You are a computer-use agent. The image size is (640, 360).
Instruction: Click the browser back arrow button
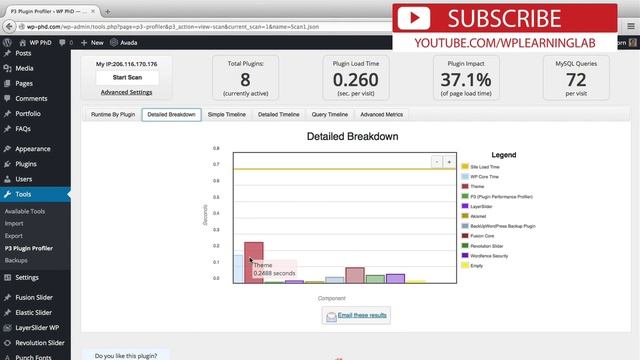pos(9,27)
